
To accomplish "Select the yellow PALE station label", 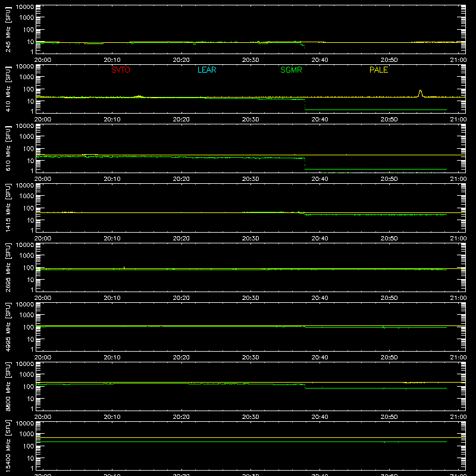I will 378,70.
